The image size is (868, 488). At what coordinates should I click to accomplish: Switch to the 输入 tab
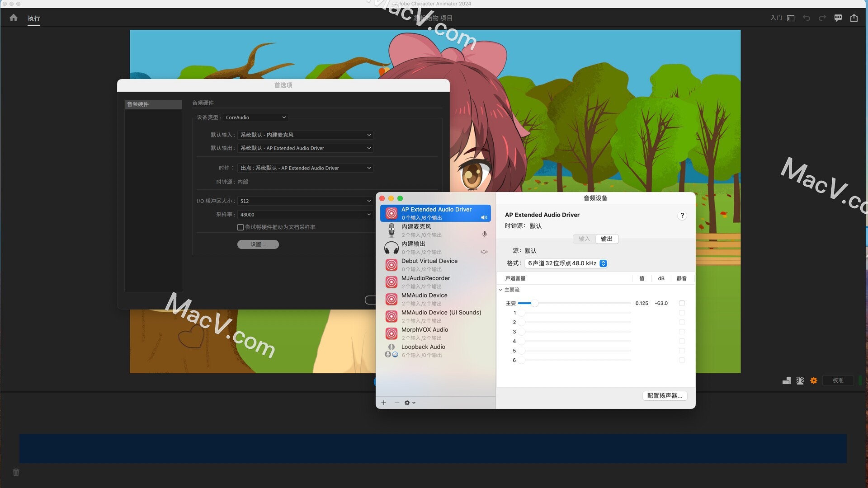tap(585, 239)
